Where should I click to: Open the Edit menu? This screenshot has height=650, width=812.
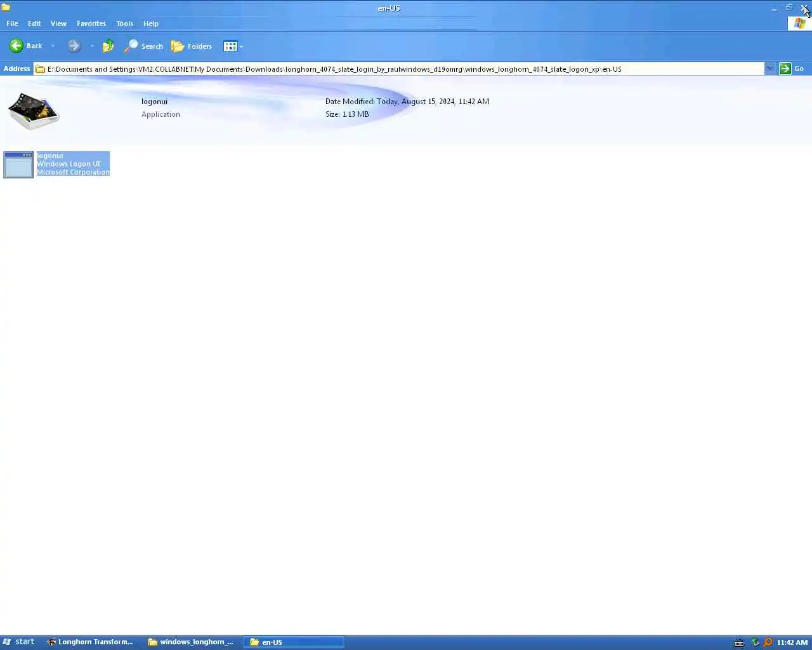pos(34,23)
